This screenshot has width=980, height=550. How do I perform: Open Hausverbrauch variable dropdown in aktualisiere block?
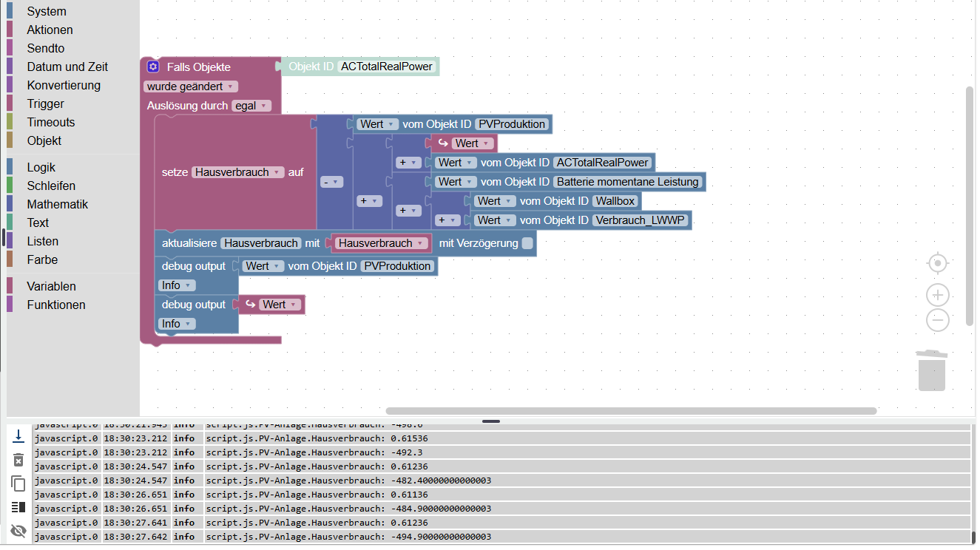point(382,243)
